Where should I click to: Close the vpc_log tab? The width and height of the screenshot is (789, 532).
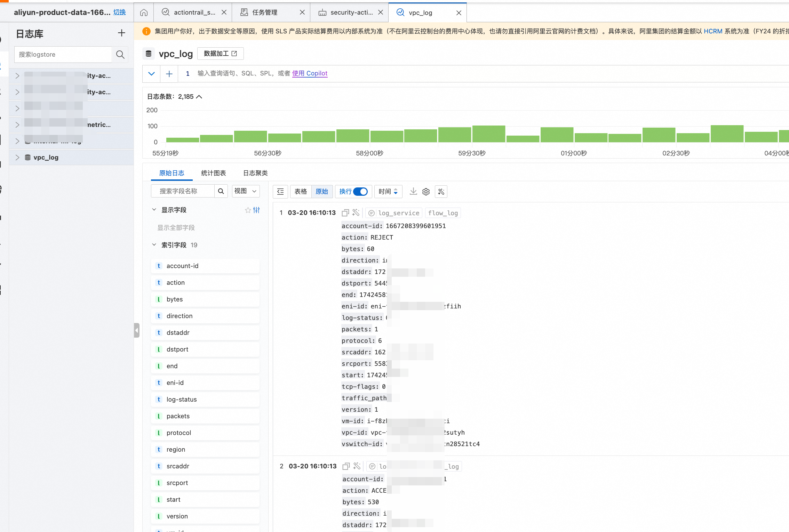[x=459, y=13]
